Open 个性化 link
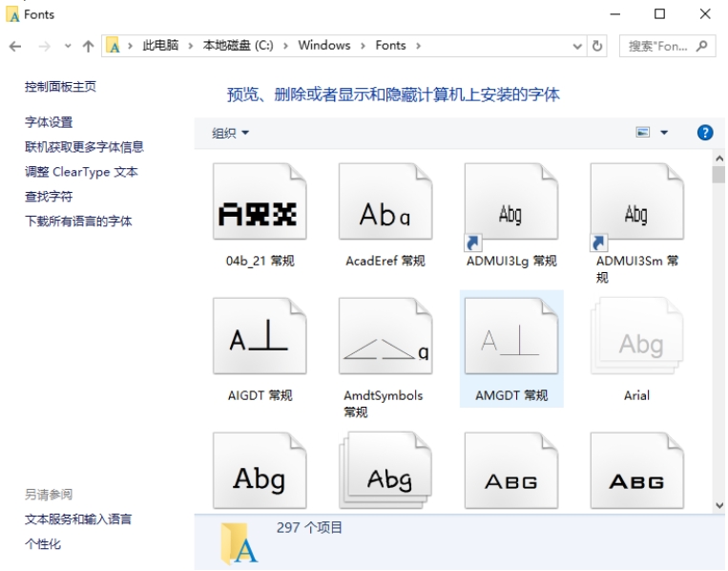The height and width of the screenshot is (571, 728). point(43,544)
